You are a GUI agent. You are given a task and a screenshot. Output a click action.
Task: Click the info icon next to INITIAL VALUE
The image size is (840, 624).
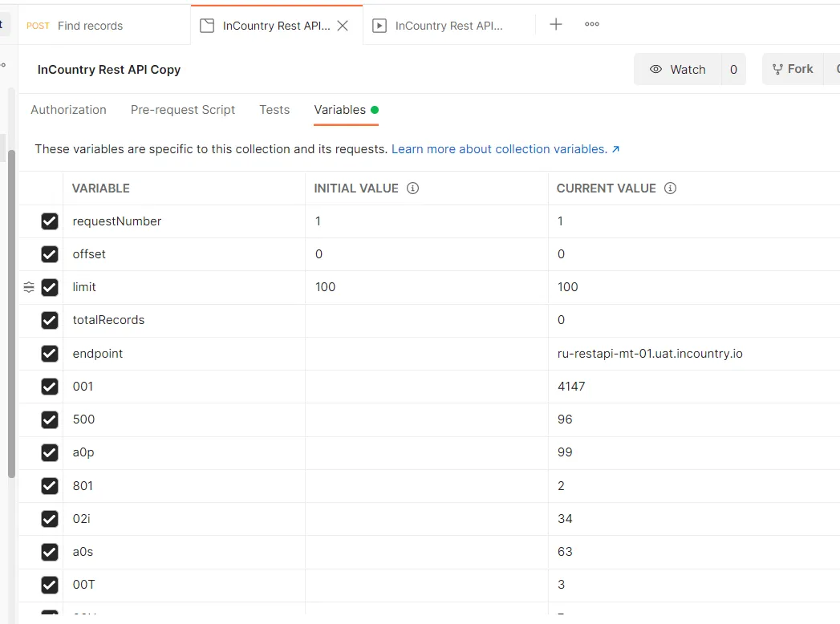click(x=412, y=188)
